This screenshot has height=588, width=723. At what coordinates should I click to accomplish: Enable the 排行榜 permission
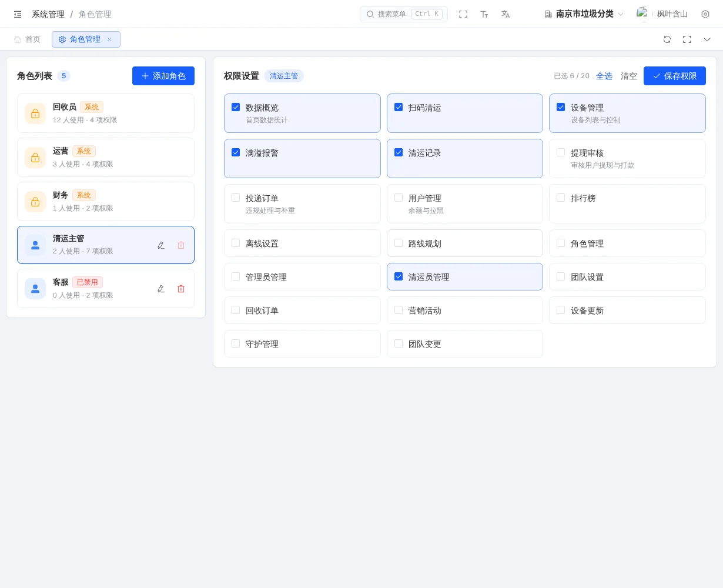[561, 198]
